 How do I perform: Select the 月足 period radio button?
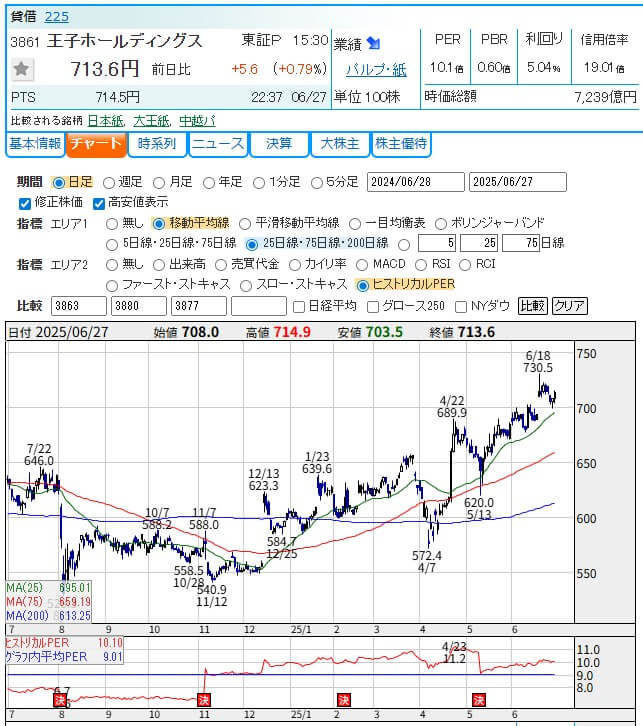(x=159, y=183)
